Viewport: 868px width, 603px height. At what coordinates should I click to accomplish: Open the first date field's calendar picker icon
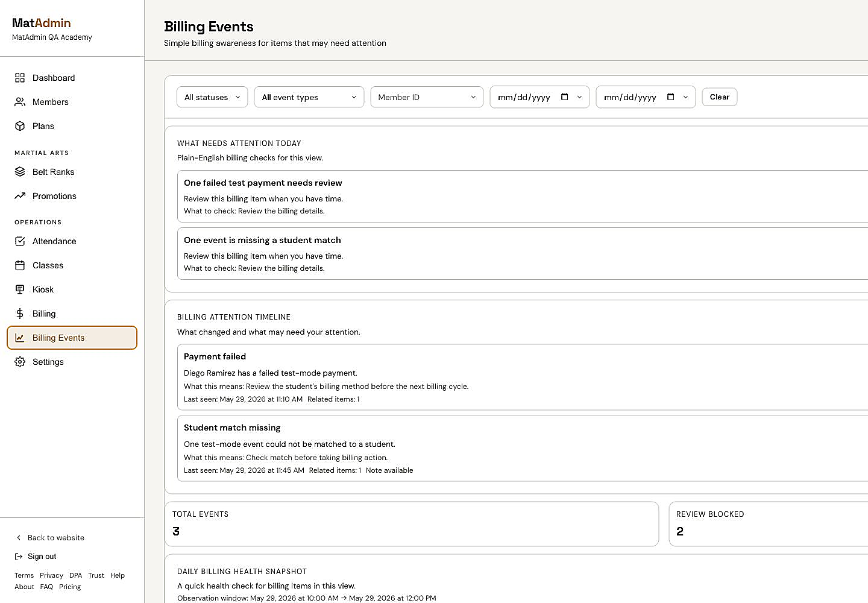click(565, 97)
